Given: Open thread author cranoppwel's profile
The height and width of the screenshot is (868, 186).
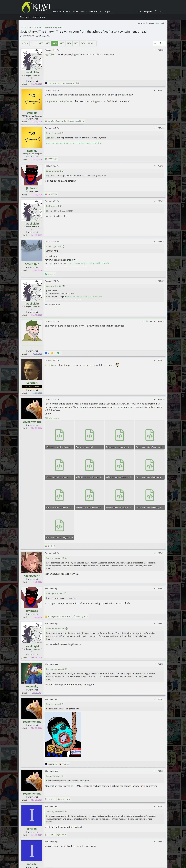Looking at the screenshot, I should 28,35.
